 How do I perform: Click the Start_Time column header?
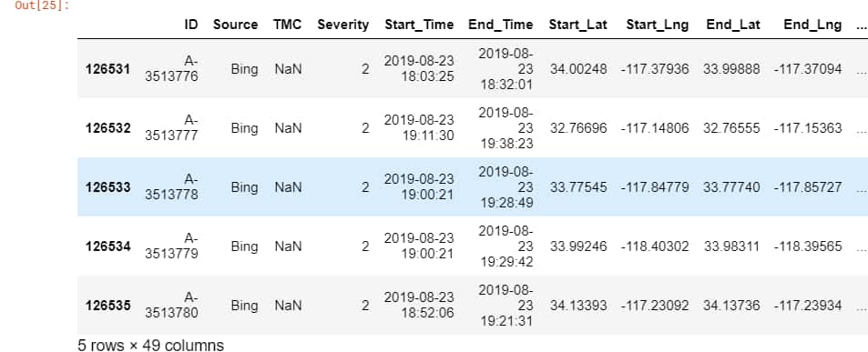click(419, 25)
